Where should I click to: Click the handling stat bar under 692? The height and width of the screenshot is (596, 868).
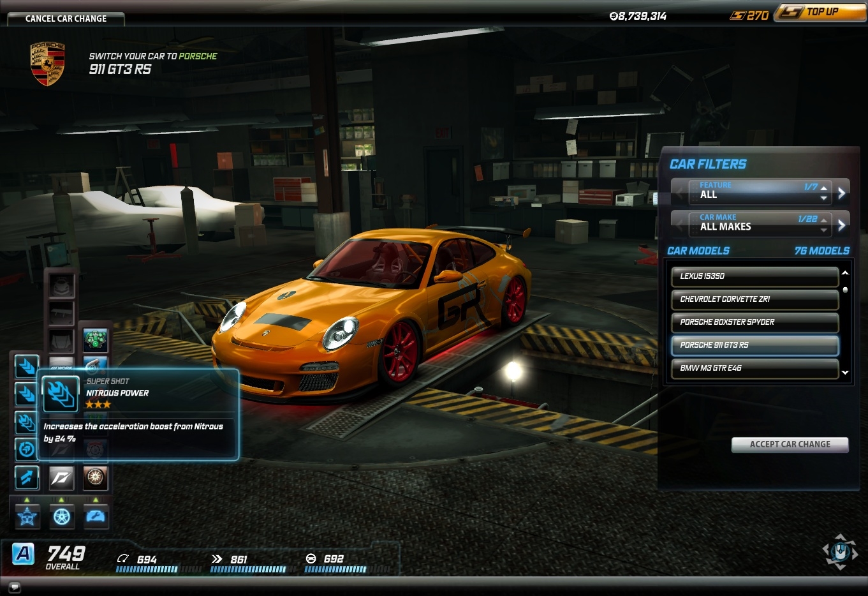pyautogui.click(x=346, y=569)
